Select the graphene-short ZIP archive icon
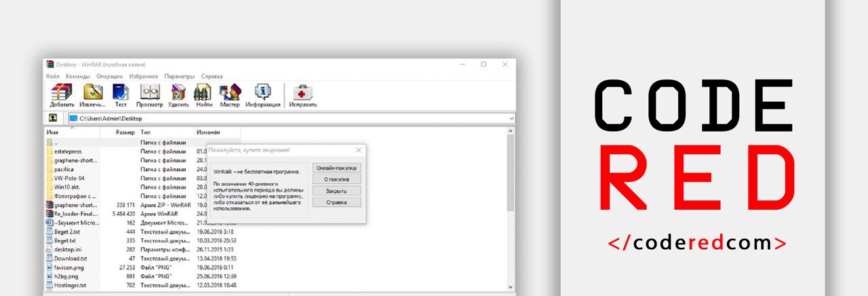Image resolution: width=868 pixels, height=296 pixels. [x=50, y=204]
